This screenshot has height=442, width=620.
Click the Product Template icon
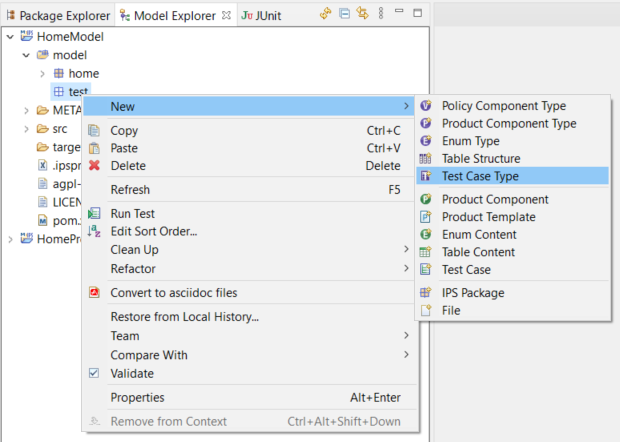pos(426,217)
